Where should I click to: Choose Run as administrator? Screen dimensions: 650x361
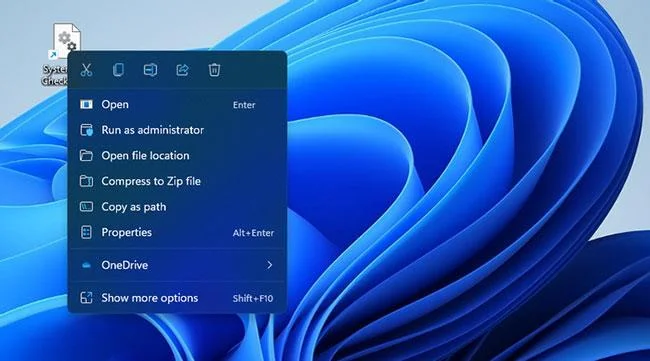(177, 130)
